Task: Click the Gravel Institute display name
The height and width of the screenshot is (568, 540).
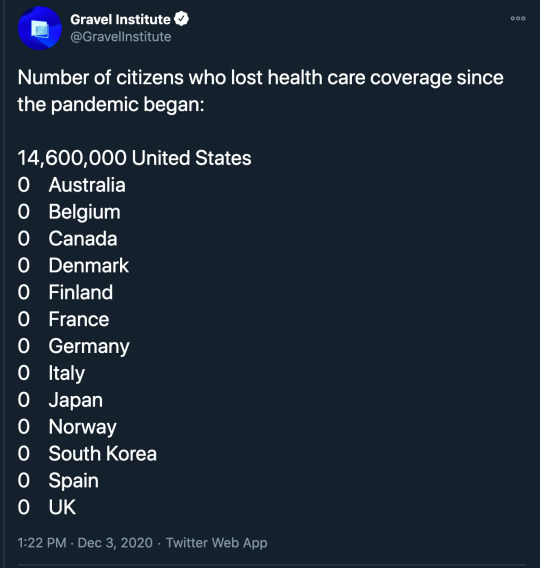Action: click(120, 19)
